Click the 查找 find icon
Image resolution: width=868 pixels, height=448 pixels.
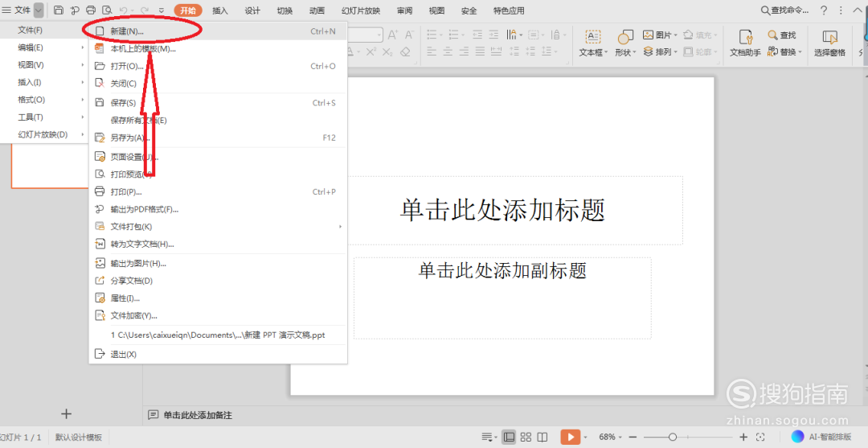[x=773, y=35]
